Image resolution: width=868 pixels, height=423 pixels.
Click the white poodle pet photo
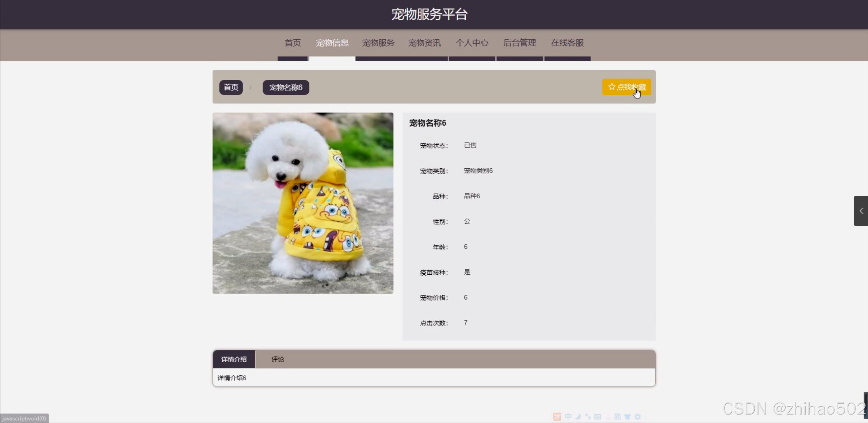point(303,203)
